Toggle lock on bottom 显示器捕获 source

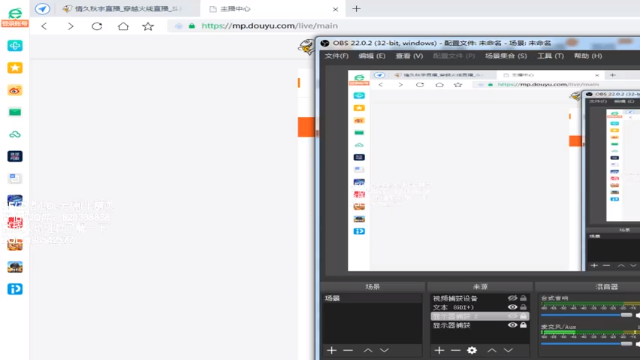[x=523, y=325]
